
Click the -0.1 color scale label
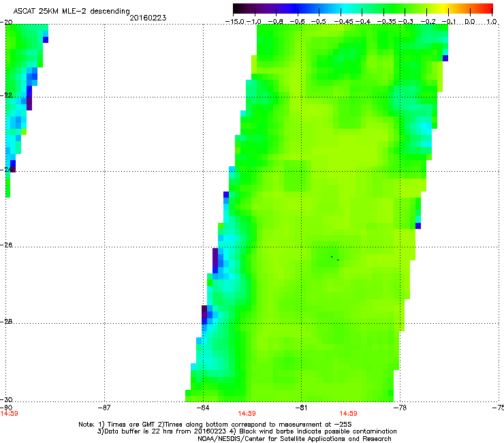[449, 22]
